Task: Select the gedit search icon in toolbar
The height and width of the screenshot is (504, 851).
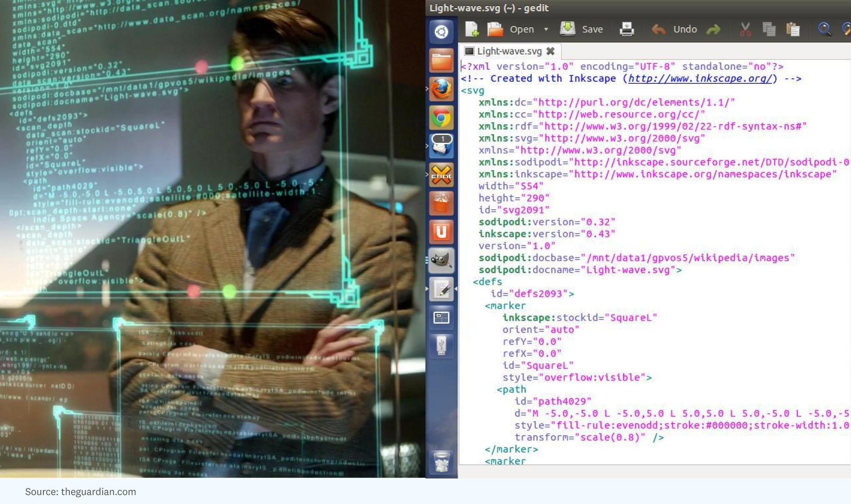Action: [824, 28]
